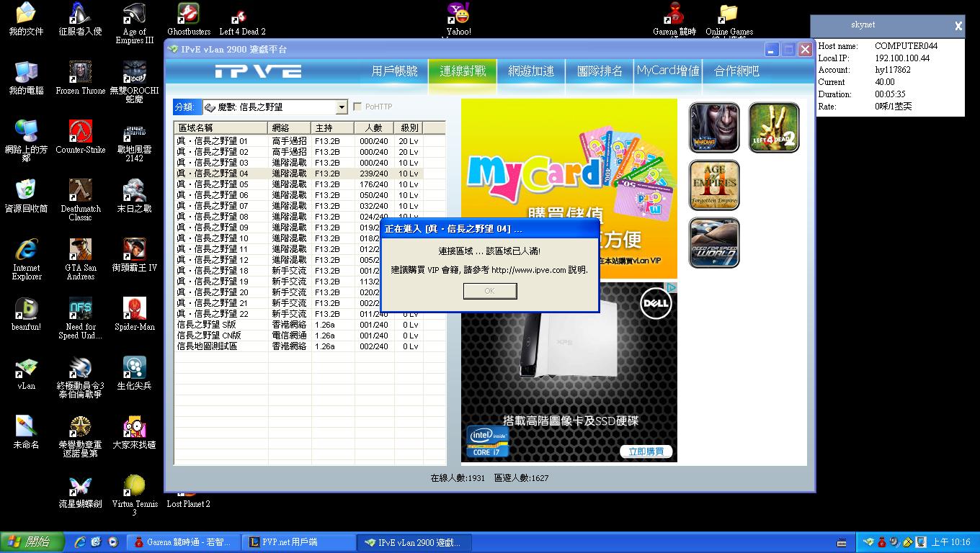Screen dimensions: 980x553
Task: Close the skynet info panel
Action: 958,26
